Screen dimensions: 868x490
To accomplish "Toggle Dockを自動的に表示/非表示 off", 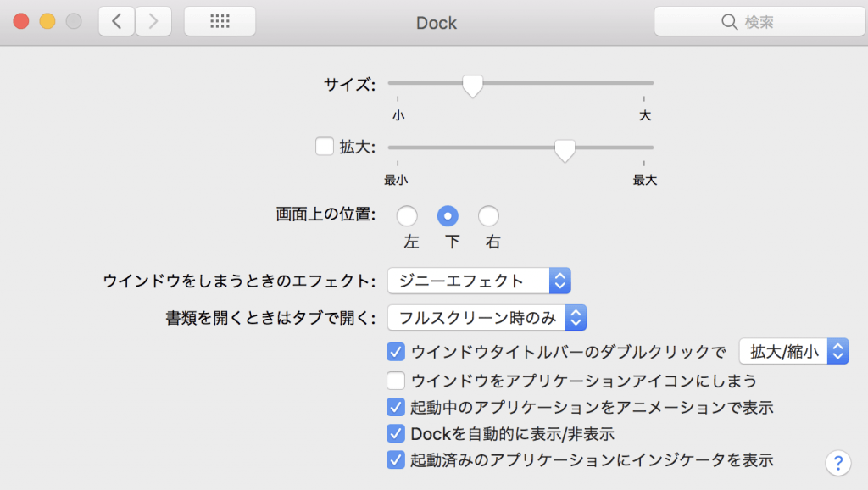I will pos(395,434).
